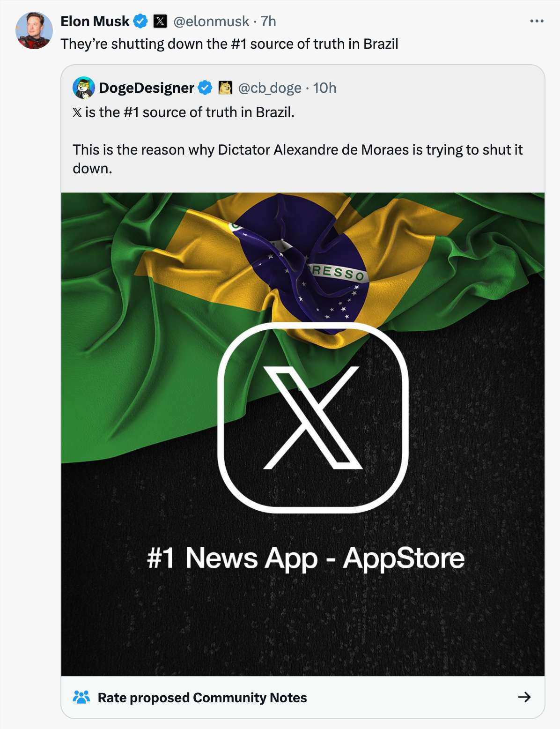Click the @elonmusk handle
This screenshot has width=560, height=729.
pos(211,21)
